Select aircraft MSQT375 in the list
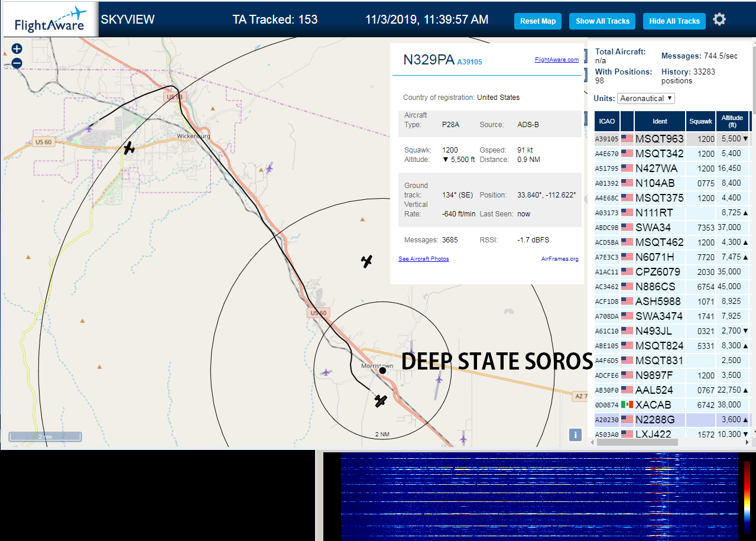Image resolution: width=756 pixels, height=541 pixels. tap(673, 198)
